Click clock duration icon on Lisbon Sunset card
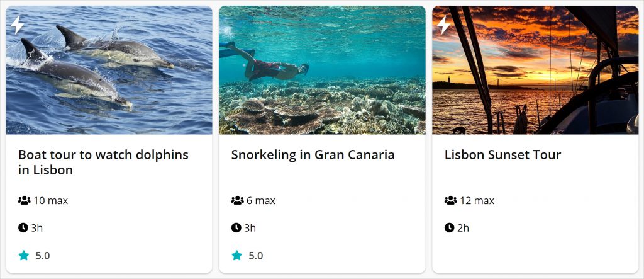 (x=449, y=228)
